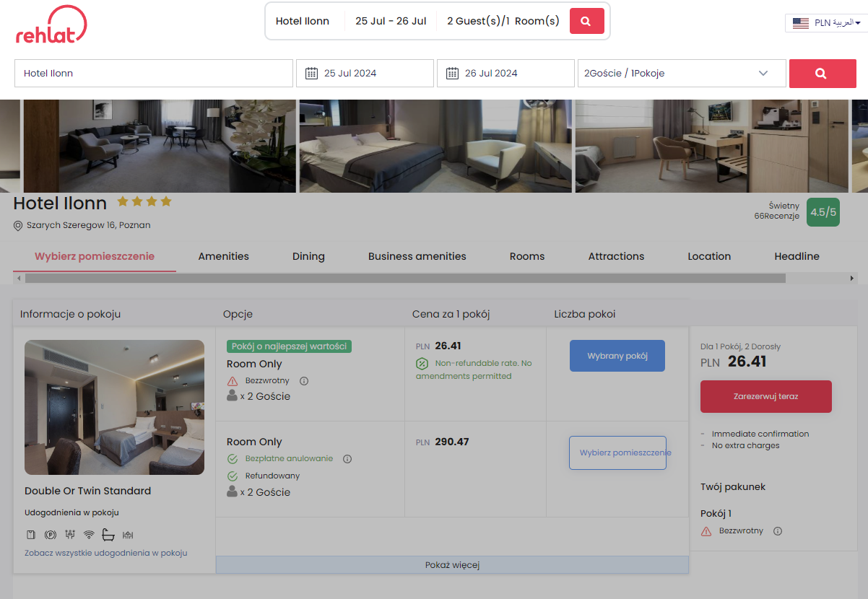Open the Attractions tab
The width and height of the screenshot is (868, 599).
[616, 256]
